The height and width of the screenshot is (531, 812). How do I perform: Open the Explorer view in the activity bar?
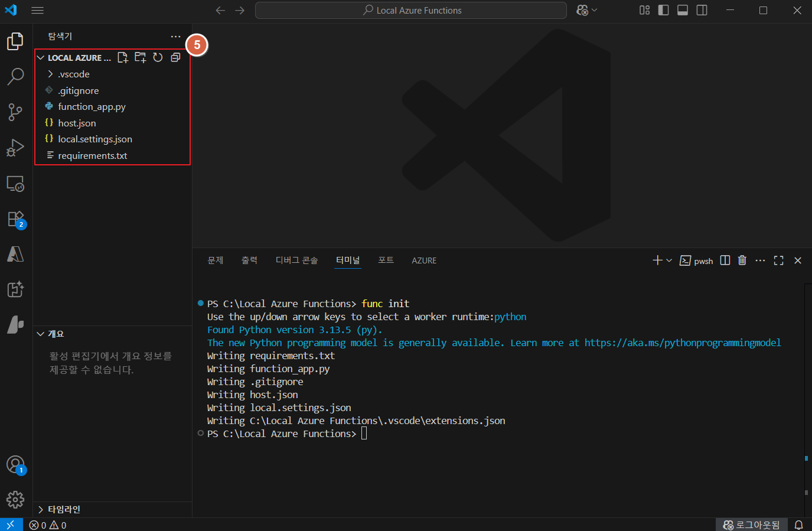tap(15, 41)
